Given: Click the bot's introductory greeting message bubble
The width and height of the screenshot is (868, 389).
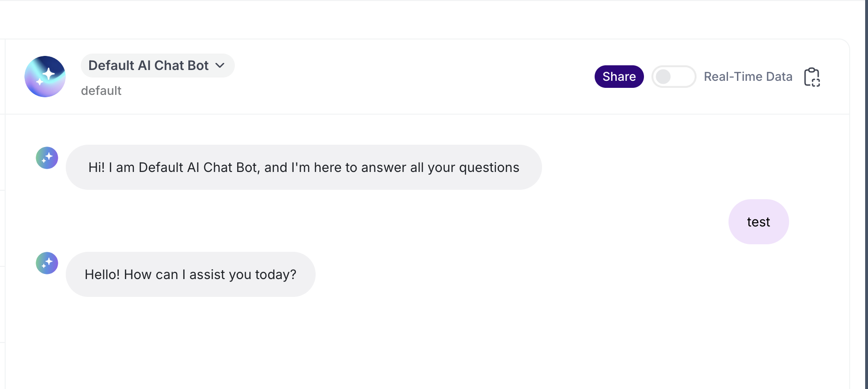Looking at the screenshot, I should coord(303,167).
